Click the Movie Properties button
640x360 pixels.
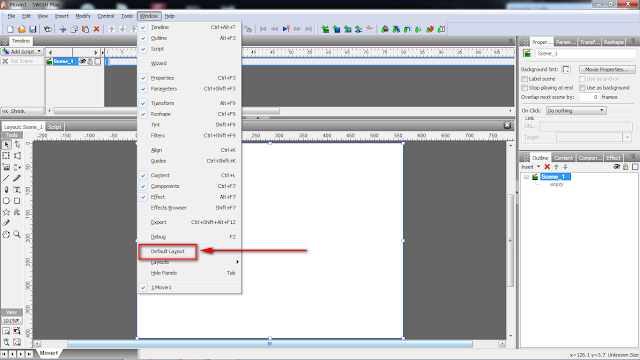(607, 69)
